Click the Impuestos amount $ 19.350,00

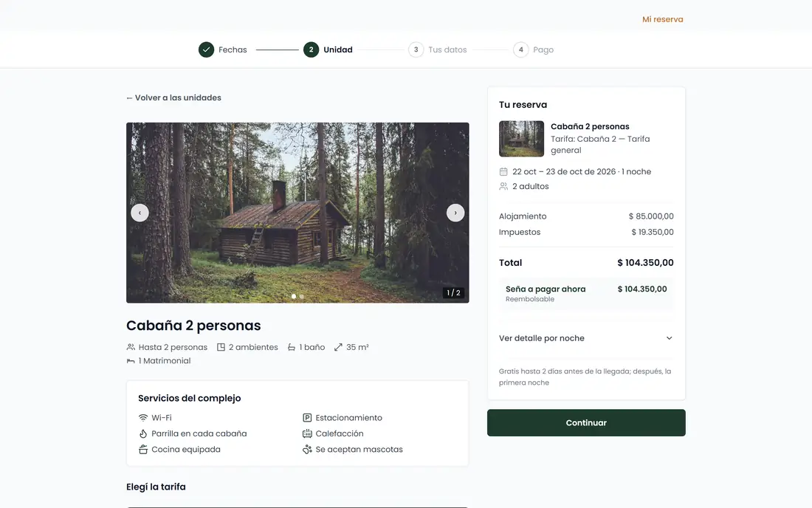tap(653, 232)
